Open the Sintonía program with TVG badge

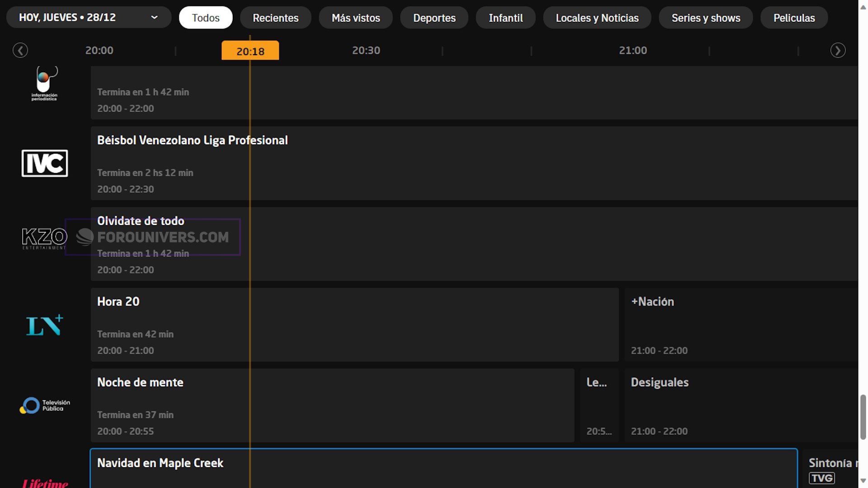830,469
